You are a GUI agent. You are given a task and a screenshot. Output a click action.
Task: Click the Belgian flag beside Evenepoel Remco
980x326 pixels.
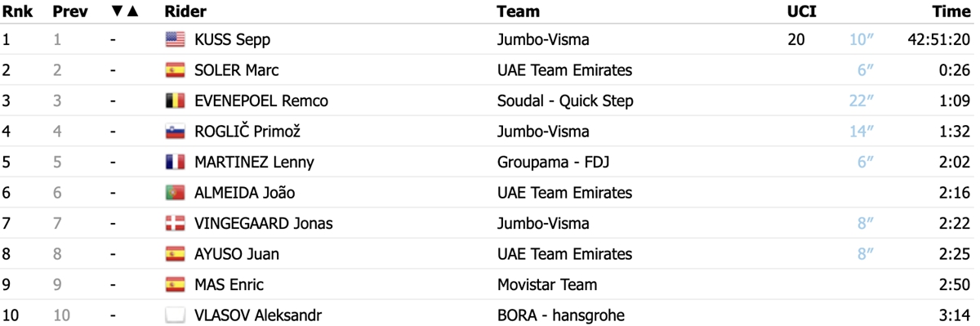175,100
